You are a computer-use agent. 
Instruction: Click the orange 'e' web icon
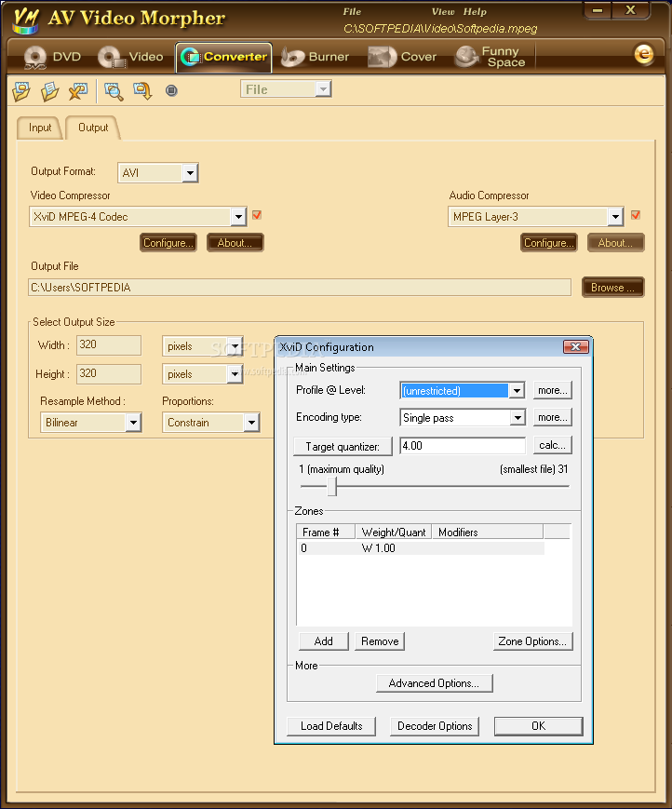(x=644, y=54)
